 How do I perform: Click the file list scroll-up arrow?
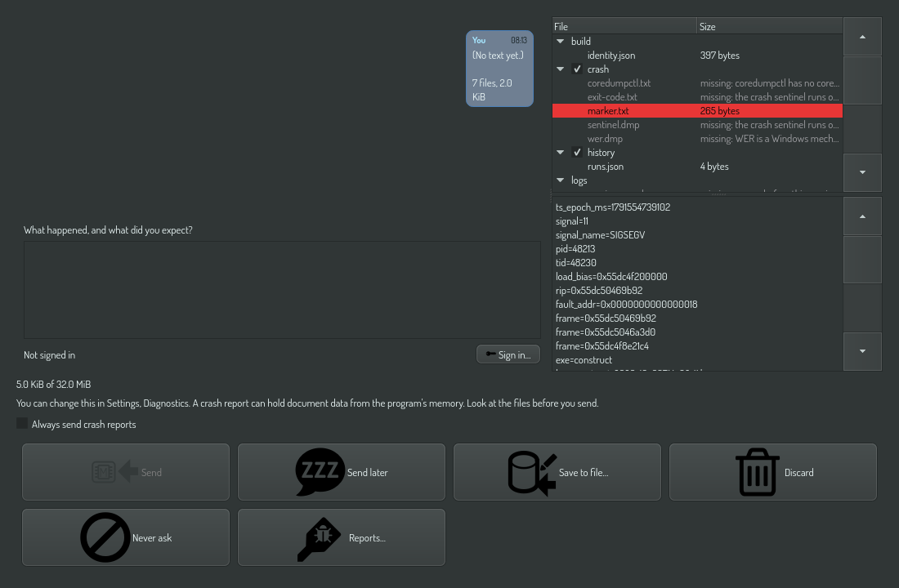[862, 37]
